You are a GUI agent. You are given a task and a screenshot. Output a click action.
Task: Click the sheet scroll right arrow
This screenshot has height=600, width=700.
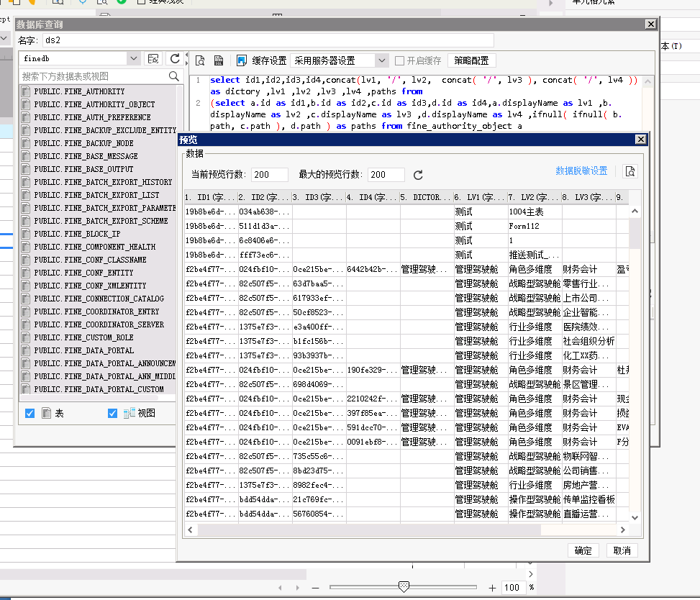pos(298,588)
